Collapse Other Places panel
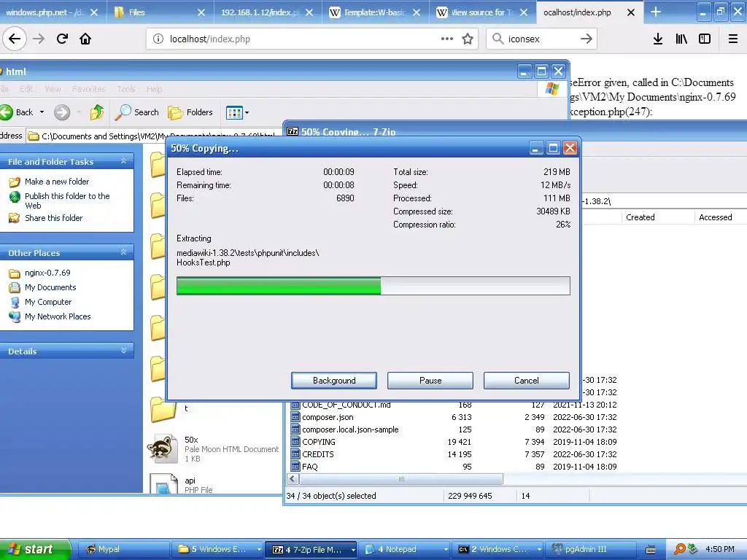The image size is (747, 560). [124, 252]
